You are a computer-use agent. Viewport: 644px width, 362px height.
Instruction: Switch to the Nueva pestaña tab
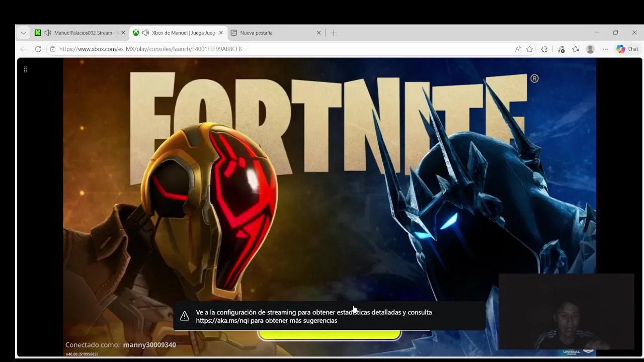pos(276,33)
